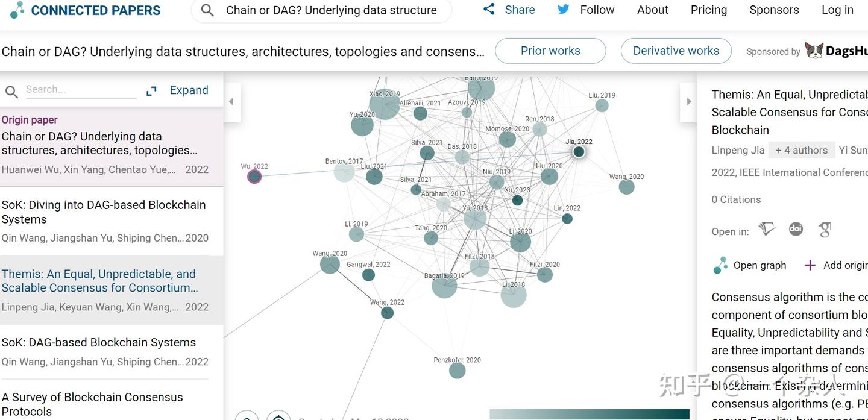
Task: Collapse the right details panel arrow
Action: click(x=688, y=102)
